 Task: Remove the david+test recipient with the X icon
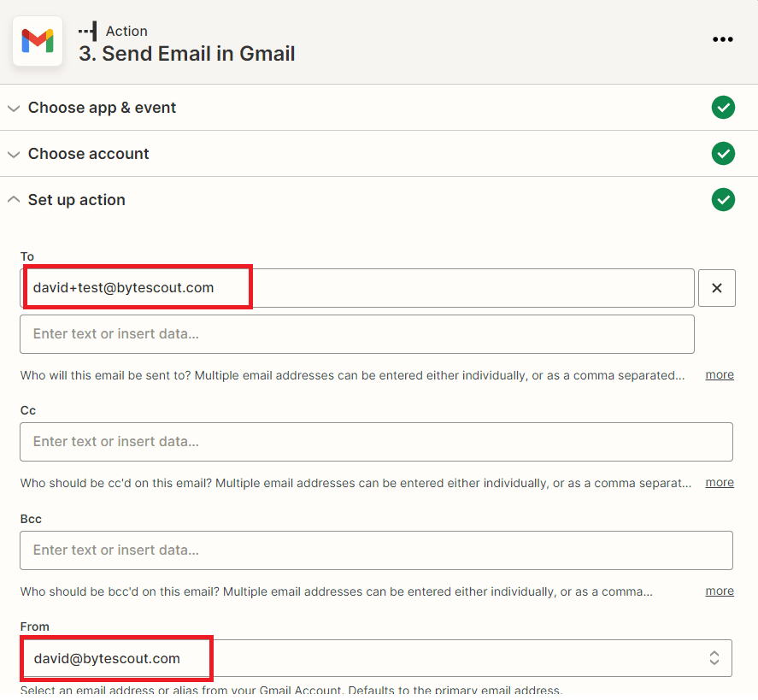pos(716,287)
